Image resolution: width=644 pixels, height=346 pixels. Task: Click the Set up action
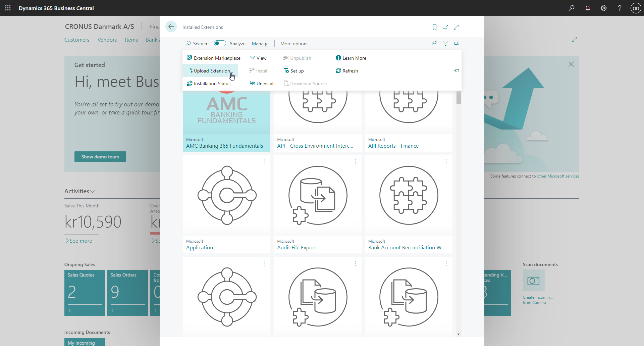coord(293,71)
